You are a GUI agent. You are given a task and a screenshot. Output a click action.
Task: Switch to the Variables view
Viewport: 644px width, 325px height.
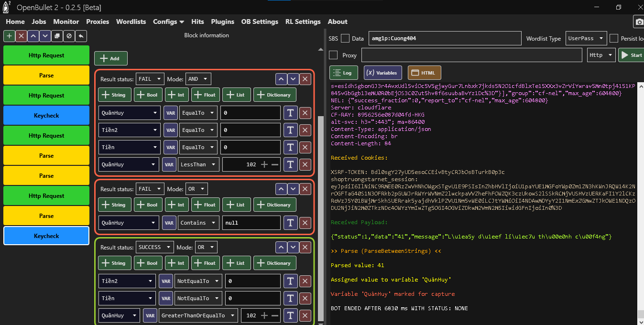pyautogui.click(x=382, y=73)
